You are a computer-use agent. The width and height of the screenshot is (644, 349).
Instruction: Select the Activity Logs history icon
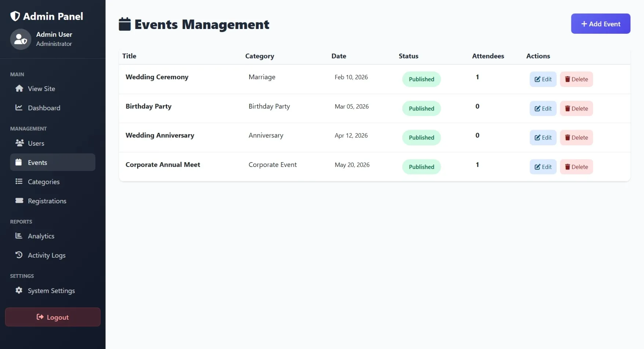tap(19, 255)
